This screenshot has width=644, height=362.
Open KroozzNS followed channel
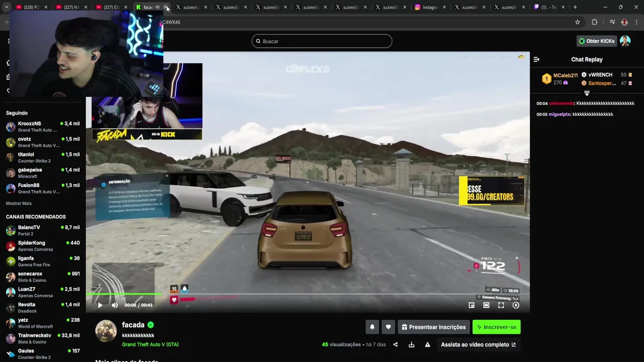click(x=43, y=127)
